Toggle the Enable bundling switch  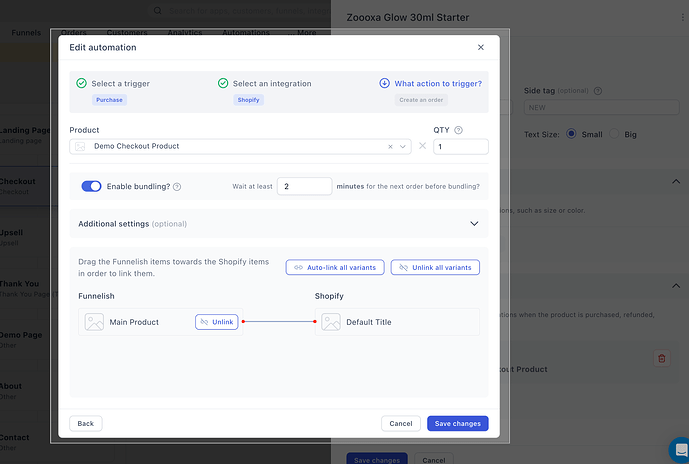91,186
